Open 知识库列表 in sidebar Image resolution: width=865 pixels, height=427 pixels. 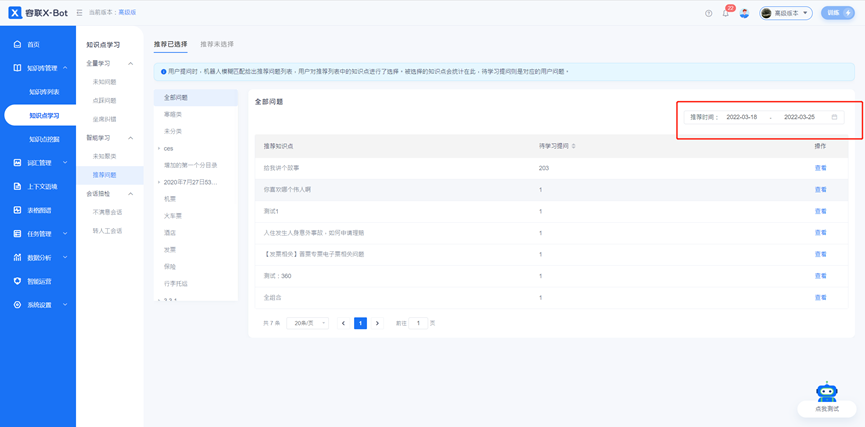point(44,92)
